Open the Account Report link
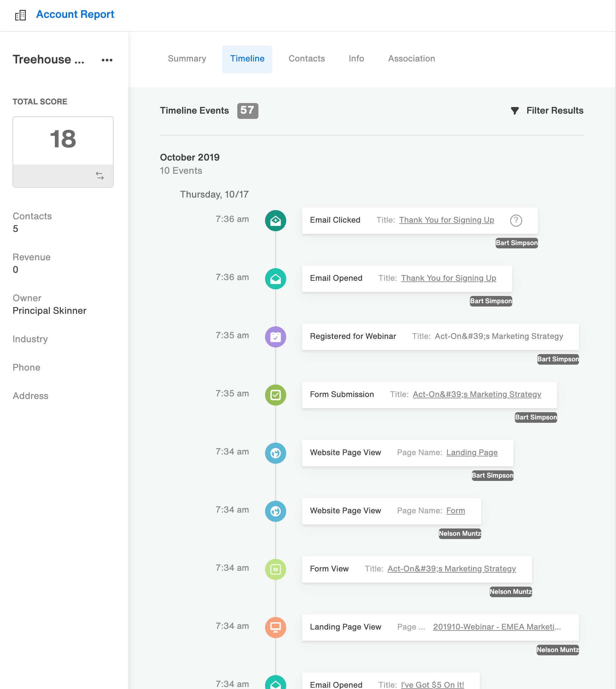The height and width of the screenshot is (689, 616). click(x=75, y=14)
